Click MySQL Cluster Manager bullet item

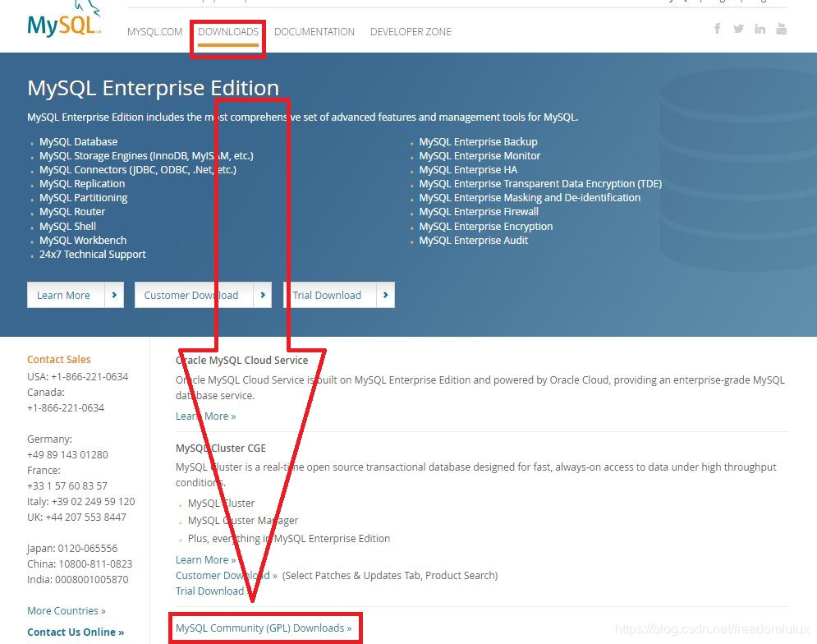(243, 521)
